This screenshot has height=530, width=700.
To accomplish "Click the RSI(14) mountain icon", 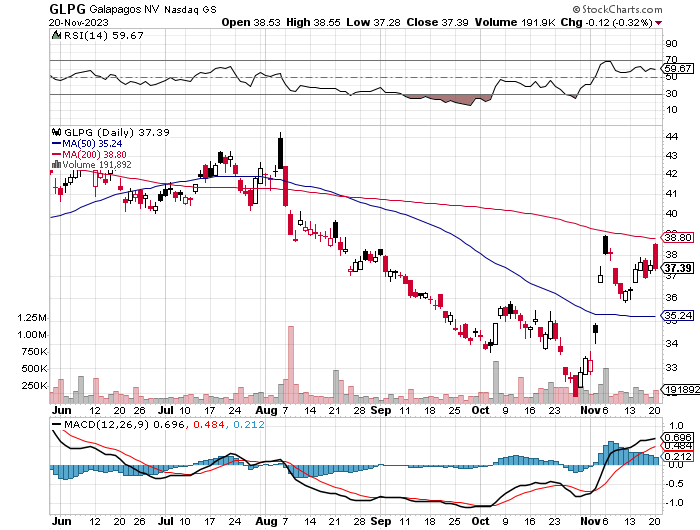I will [56, 35].
